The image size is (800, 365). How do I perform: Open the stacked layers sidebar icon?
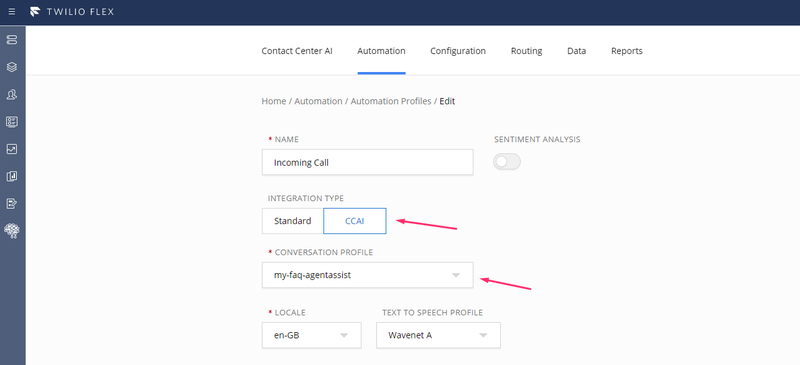12,67
